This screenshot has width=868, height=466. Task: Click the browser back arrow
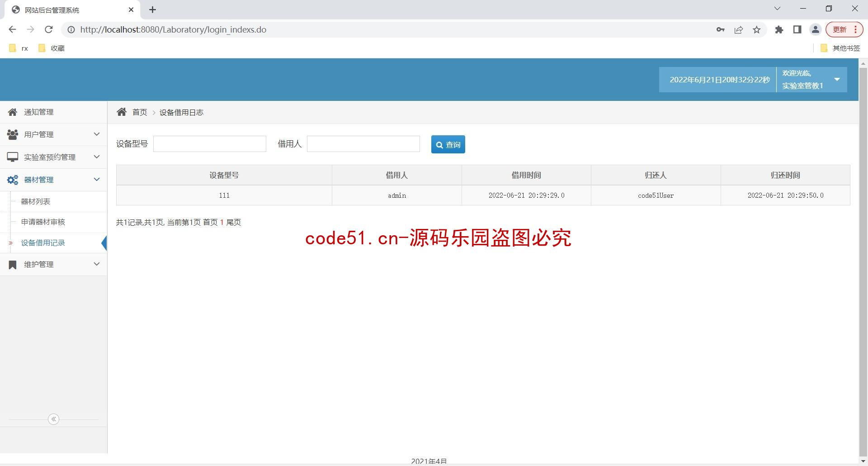(x=12, y=29)
